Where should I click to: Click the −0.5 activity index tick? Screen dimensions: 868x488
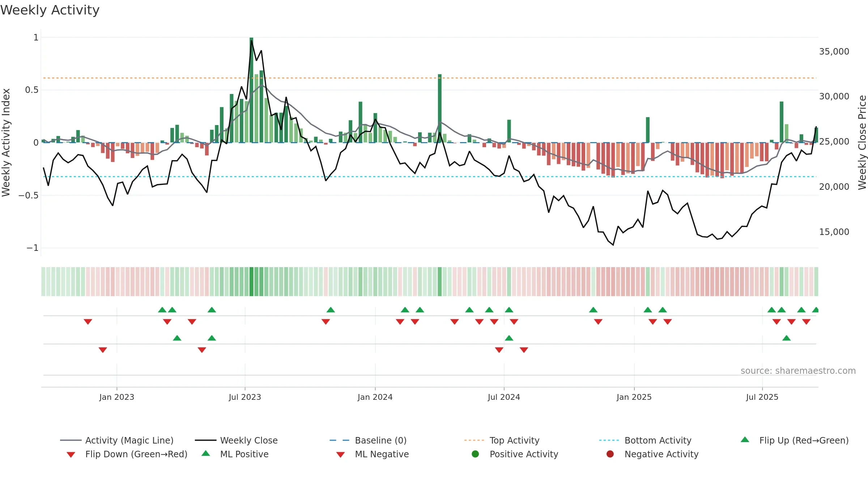28,196
